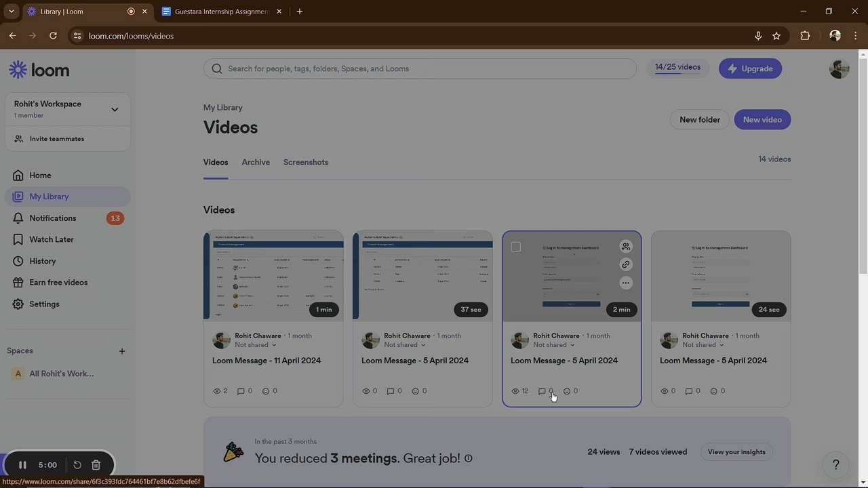Open Not shared dropdown on 11 April video
This screenshot has height=488, width=868.
point(255,345)
